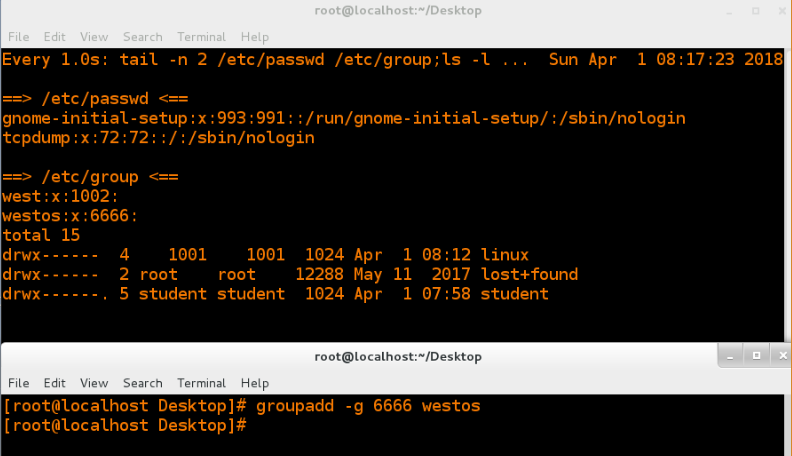The width and height of the screenshot is (792, 456).
Task: Click the watch header 'Every 1.0s' text
Action: 55,60
